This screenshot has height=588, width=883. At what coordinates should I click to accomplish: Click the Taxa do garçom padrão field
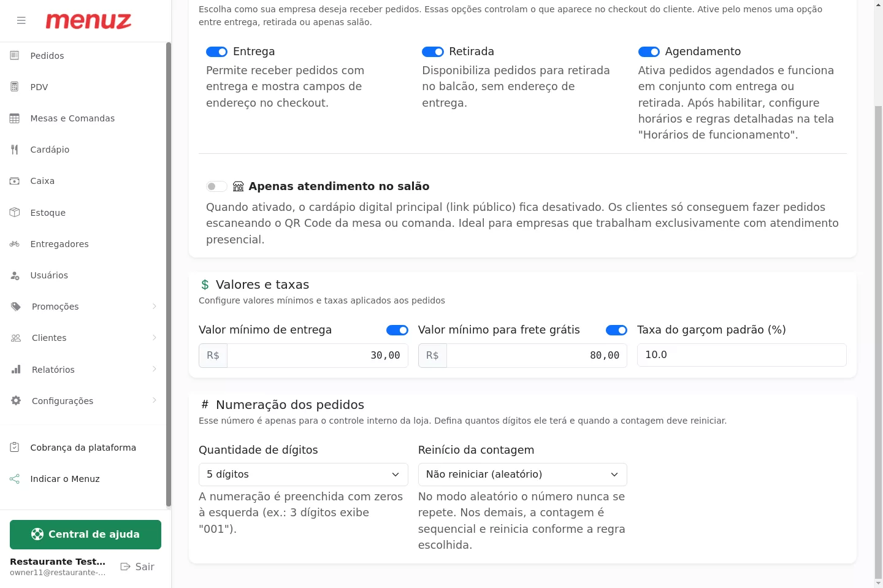[742, 355]
